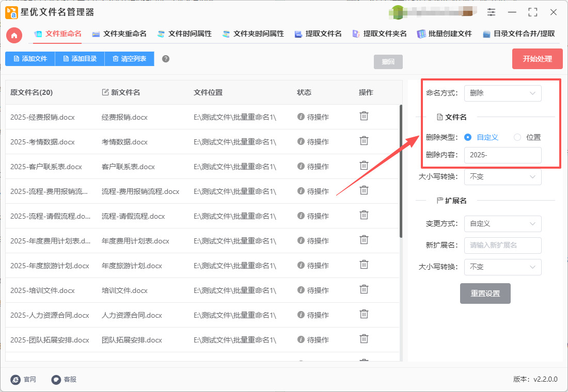Click the 删除内容 field containing 2025-
This screenshot has width=568, height=392.
click(503, 155)
